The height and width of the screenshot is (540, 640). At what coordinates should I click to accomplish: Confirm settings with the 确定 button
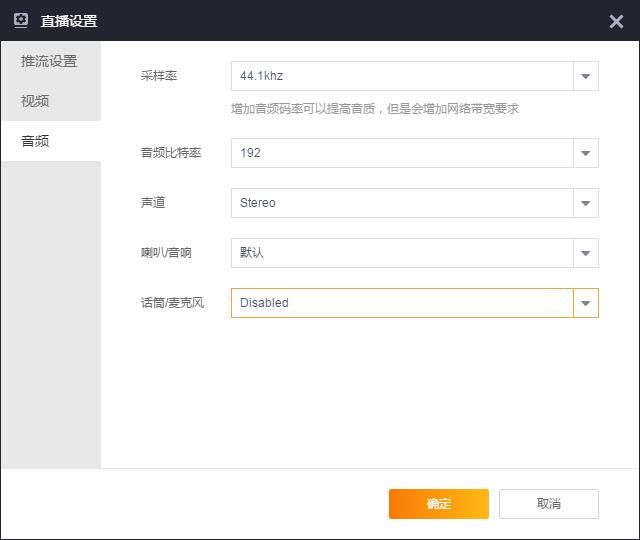click(x=439, y=504)
